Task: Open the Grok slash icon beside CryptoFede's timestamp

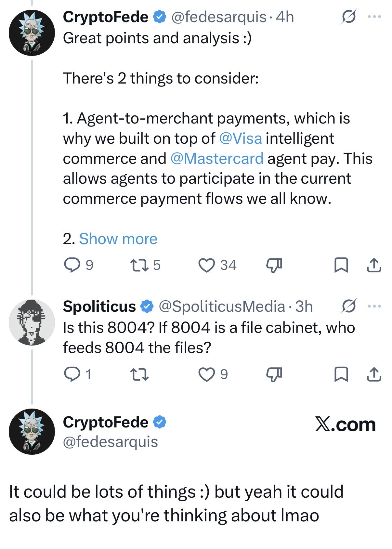Action: tap(348, 17)
